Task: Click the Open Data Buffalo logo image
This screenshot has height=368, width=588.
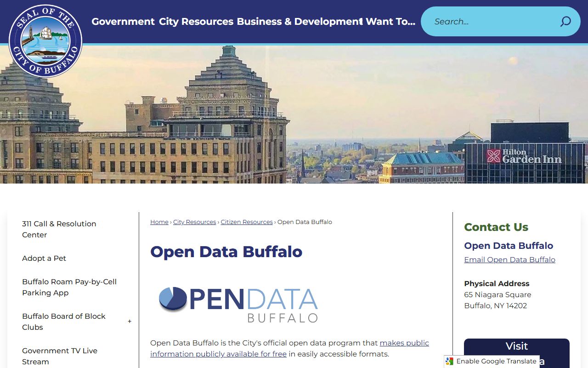Action: [238, 304]
